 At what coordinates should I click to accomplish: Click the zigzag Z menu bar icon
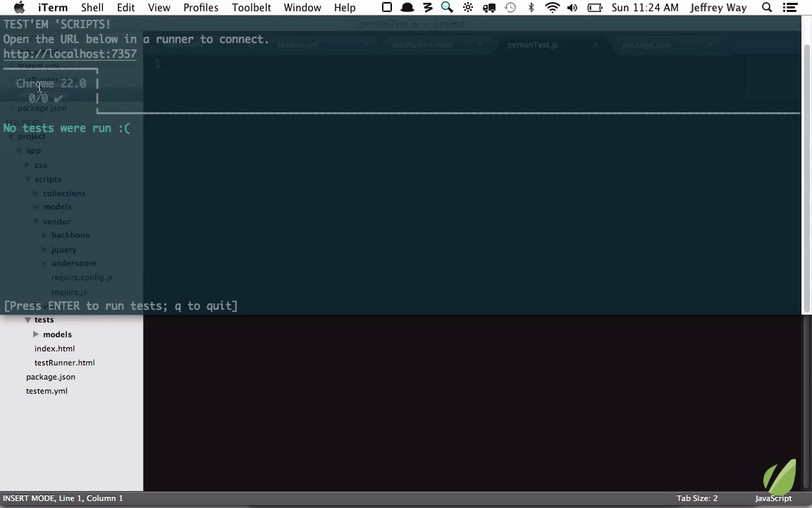[x=428, y=7]
